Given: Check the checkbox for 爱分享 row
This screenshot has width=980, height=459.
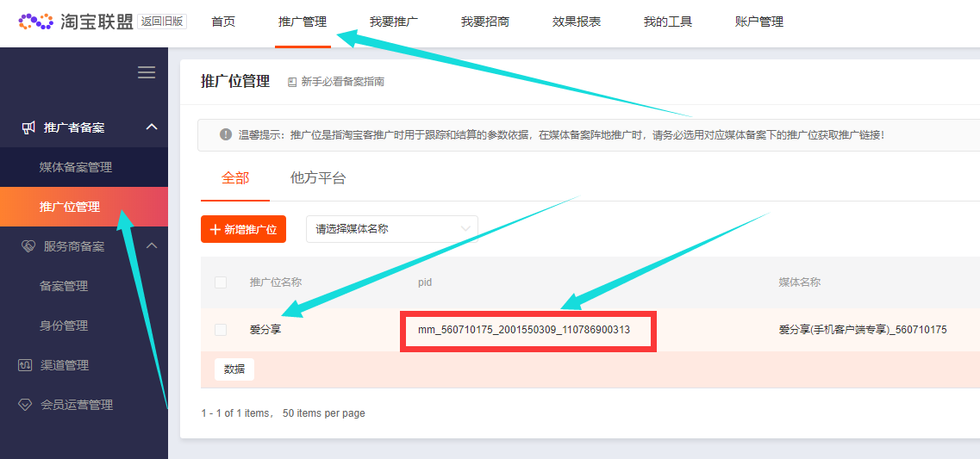Looking at the screenshot, I should click(x=221, y=330).
